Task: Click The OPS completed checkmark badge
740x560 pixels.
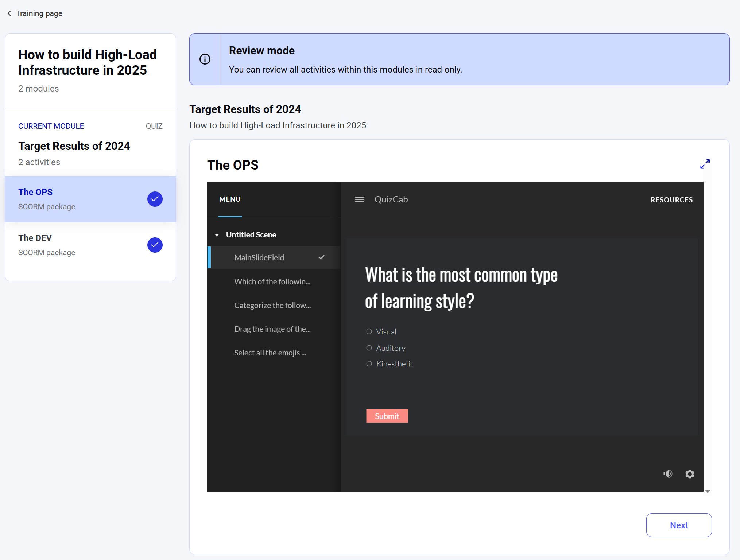Action: tap(155, 199)
